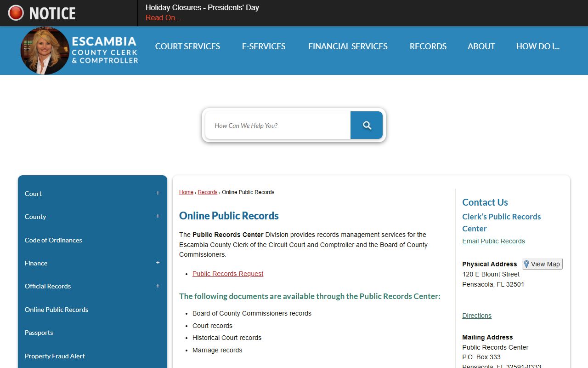The image size is (588, 368).
Task: Follow the Read On... notice link
Action: coord(163,18)
